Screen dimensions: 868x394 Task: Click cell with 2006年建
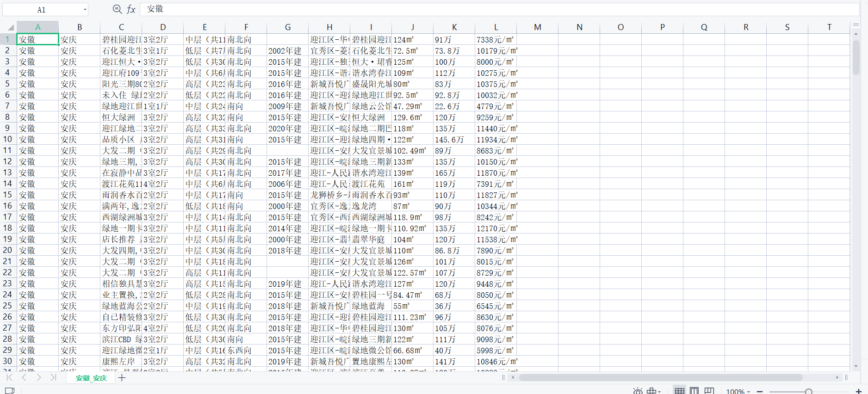[x=288, y=184]
